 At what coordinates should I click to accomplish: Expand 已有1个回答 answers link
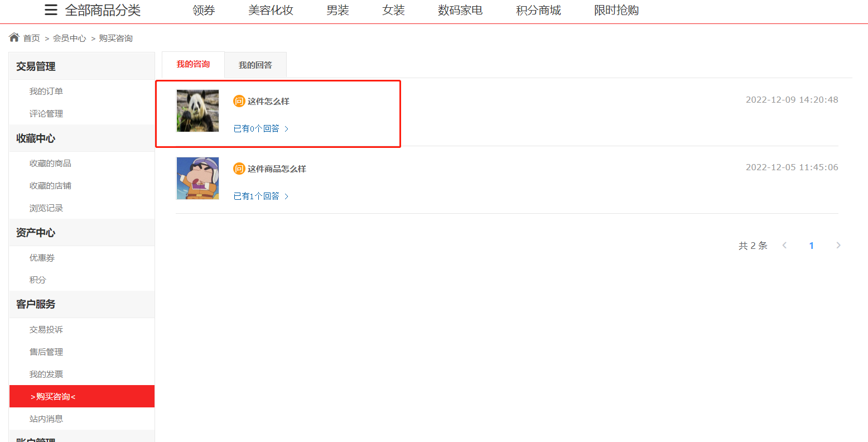pyautogui.click(x=261, y=196)
